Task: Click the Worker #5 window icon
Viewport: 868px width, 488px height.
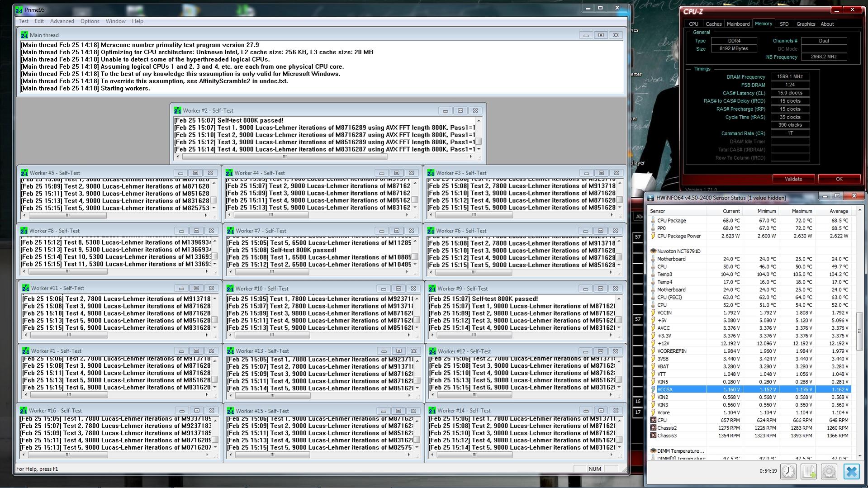Action: 24,173
